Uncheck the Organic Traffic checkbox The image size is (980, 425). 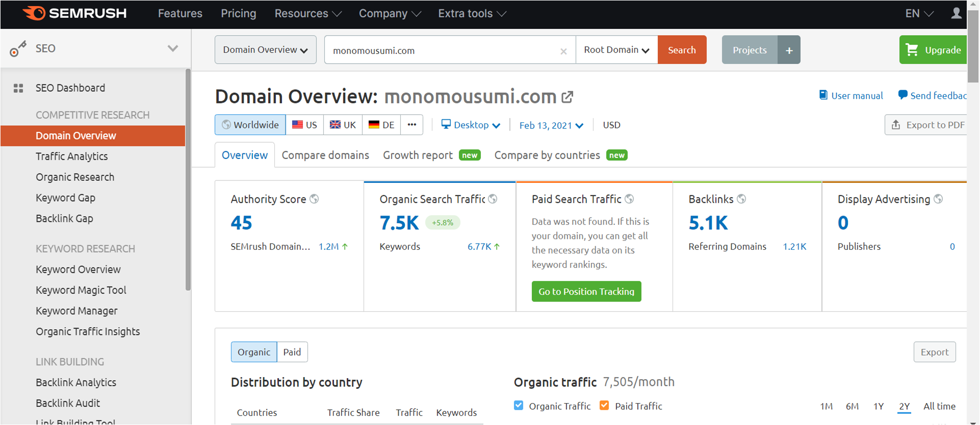click(x=519, y=406)
